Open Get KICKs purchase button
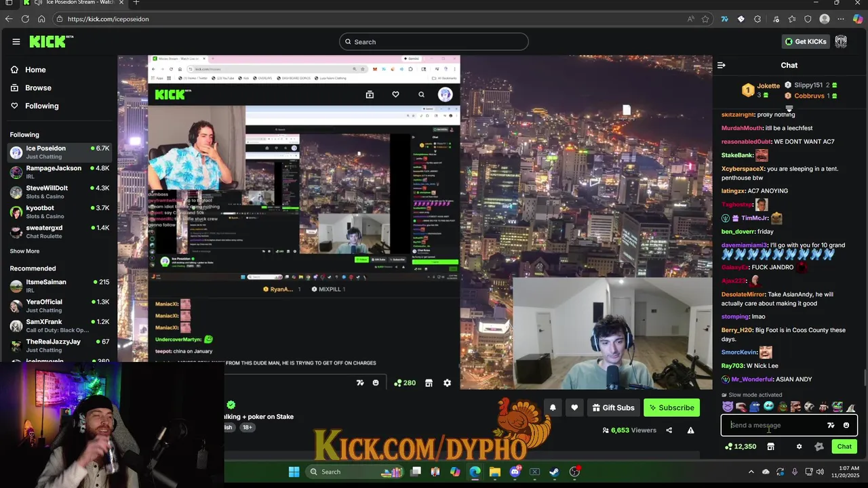The height and width of the screenshot is (488, 868). (806, 41)
